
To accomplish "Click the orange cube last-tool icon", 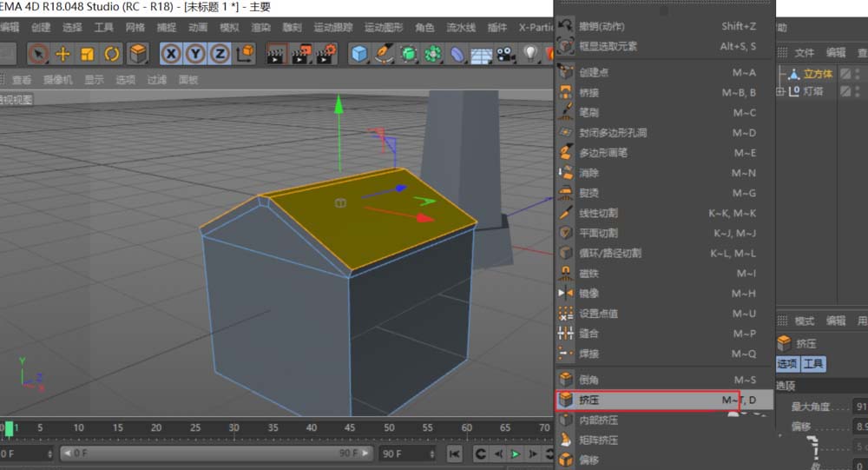I will click(x=138, y=54).
